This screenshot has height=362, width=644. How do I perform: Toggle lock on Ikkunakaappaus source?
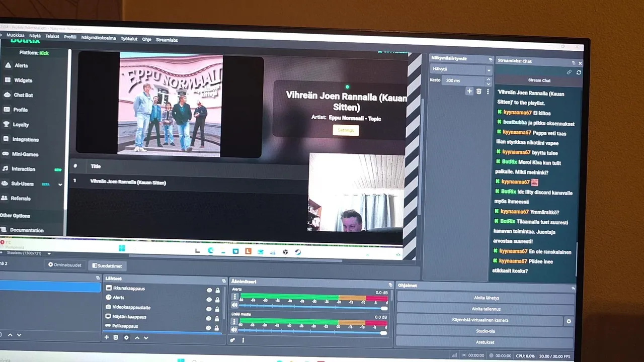pos(218,290)
